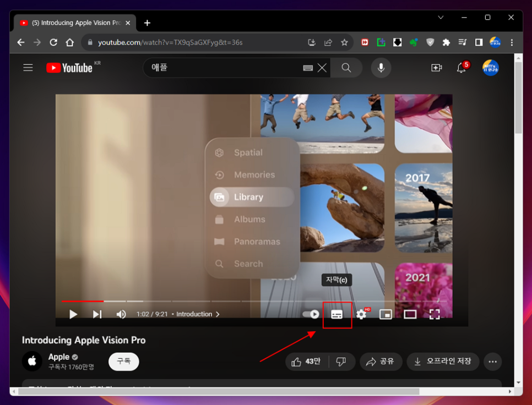The image size is (532, 405).
Task: Start voice search with the microphone
Action: coord(381,68)
